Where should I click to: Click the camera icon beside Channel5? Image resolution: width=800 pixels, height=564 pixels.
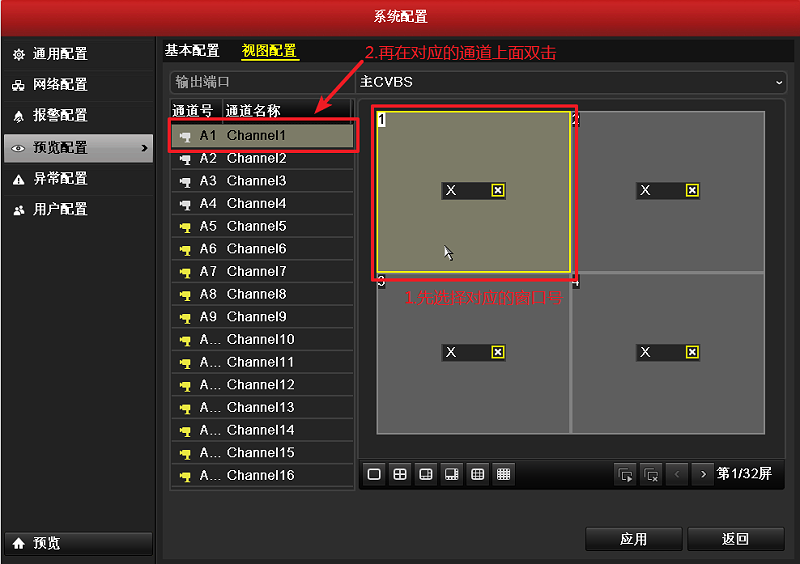pyautogui.click(x=184, y=226)
